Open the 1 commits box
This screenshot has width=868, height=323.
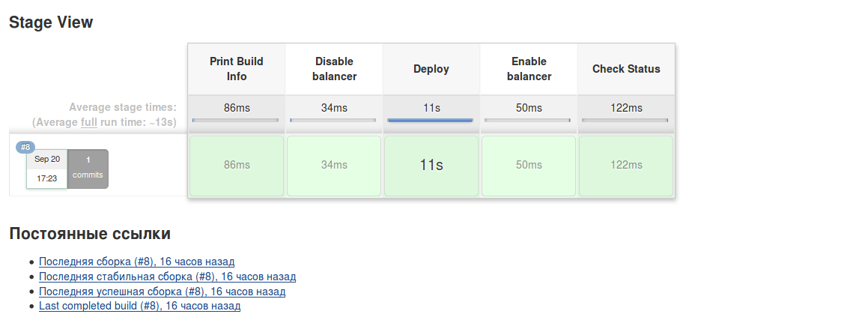click(x=88, y=169)
